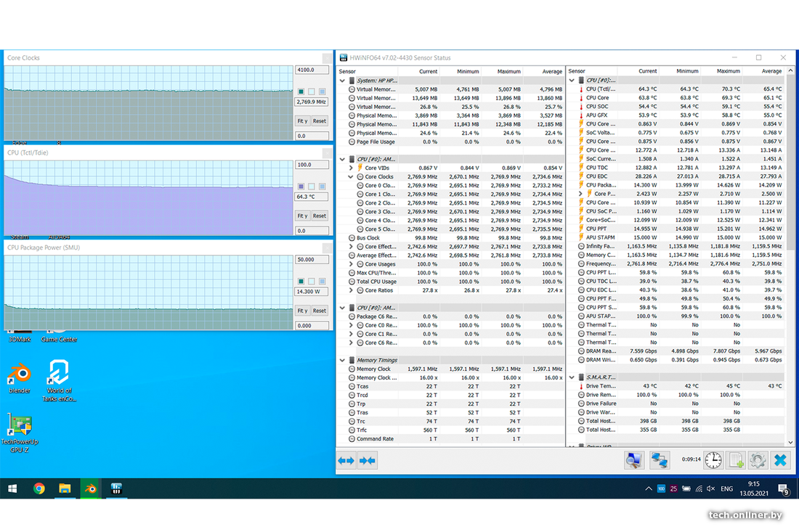The height and width of the screenshot is (532, 799).
Task: Click the log file with plus icon
Action: click(x=736, y=460)
